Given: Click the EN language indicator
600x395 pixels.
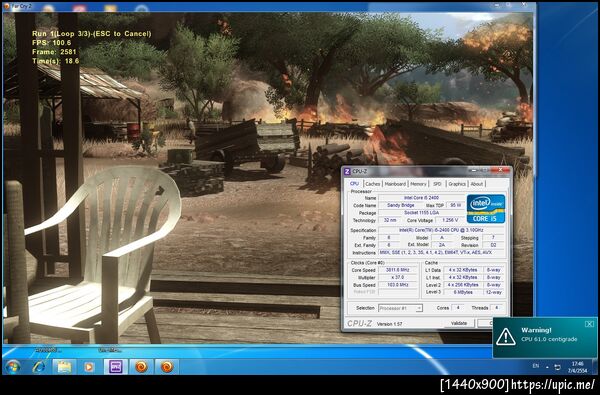Looking at the screenshot, I should tap(536, 366).
